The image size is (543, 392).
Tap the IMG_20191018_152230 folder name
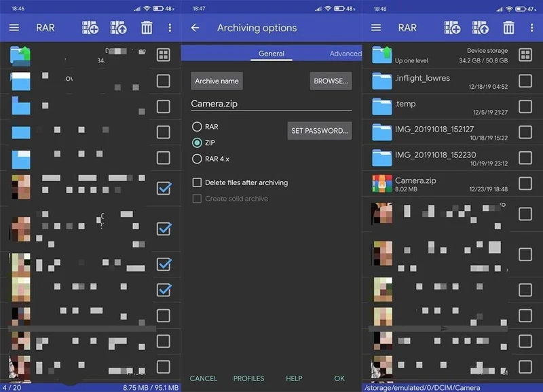pyautogui.click(x=435, y=155)
